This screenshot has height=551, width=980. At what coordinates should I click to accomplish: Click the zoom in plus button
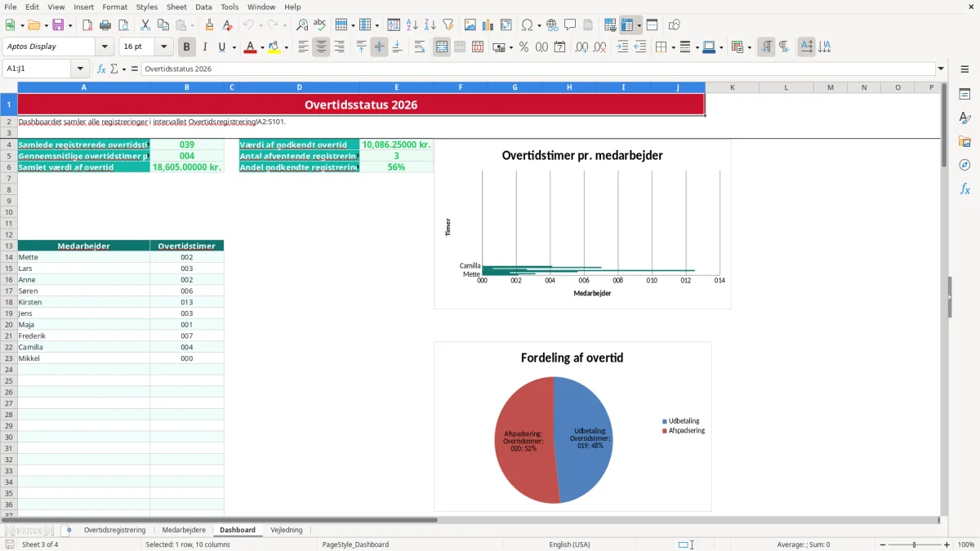[x=947, y=544]
